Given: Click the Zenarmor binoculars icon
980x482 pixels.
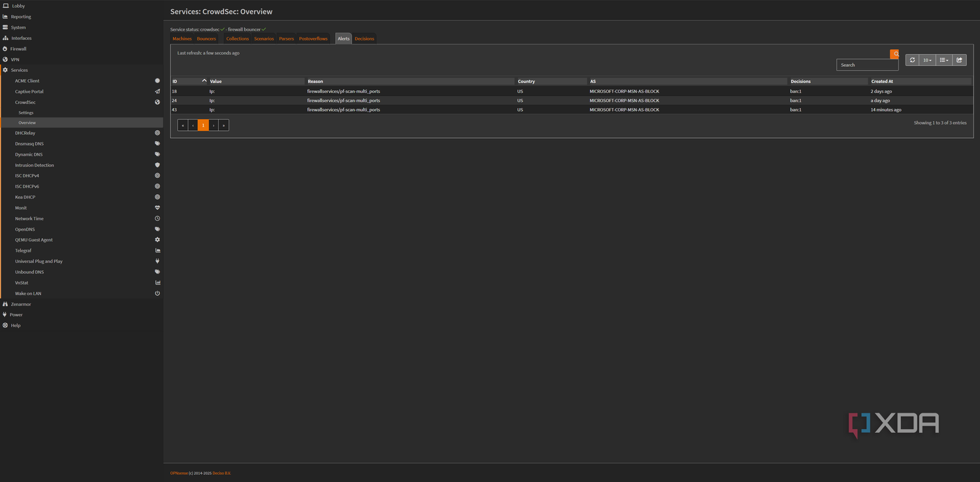Looking at the screenshot, I should point(5,304).
